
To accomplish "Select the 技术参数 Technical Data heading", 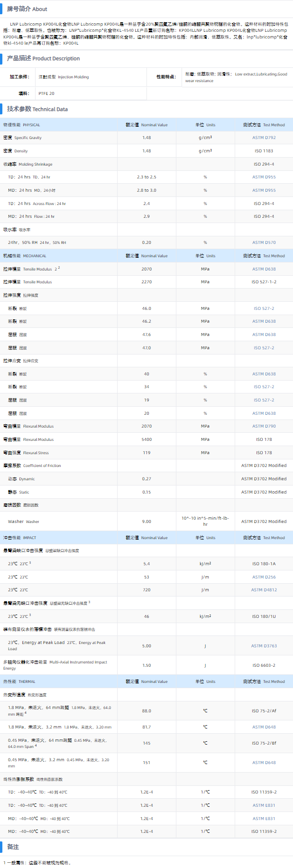I will click(x=37, y=109).
